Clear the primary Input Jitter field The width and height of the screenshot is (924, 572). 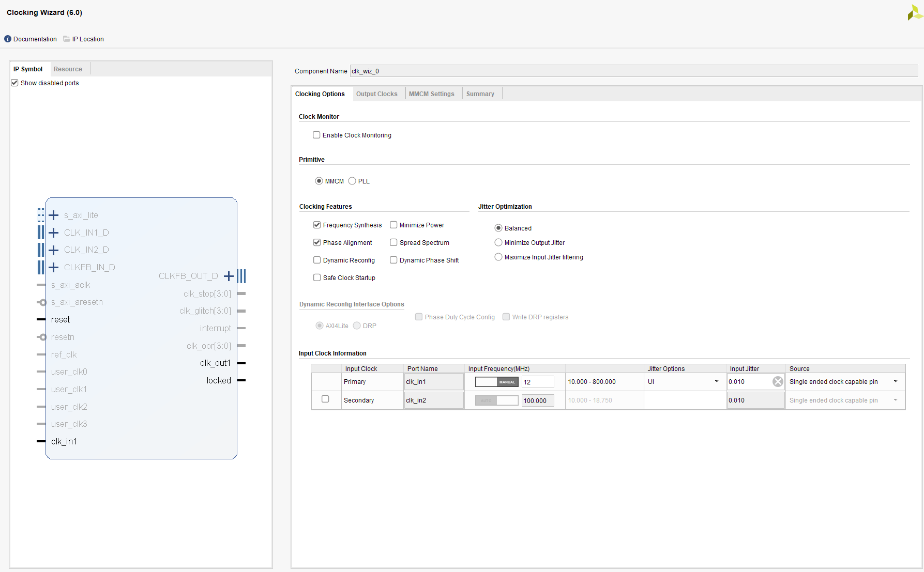coord(778,382)
